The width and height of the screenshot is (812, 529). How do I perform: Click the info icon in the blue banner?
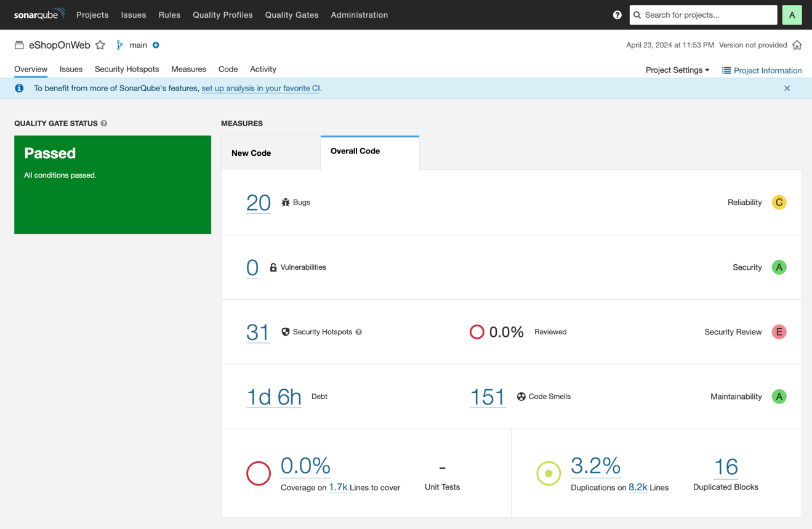click(18, 88)
